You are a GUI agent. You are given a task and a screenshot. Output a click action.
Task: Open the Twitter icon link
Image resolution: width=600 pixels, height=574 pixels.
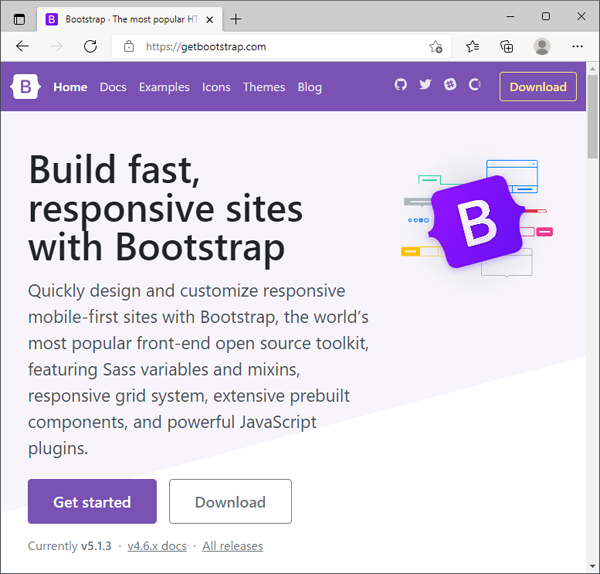click(425, 85)
